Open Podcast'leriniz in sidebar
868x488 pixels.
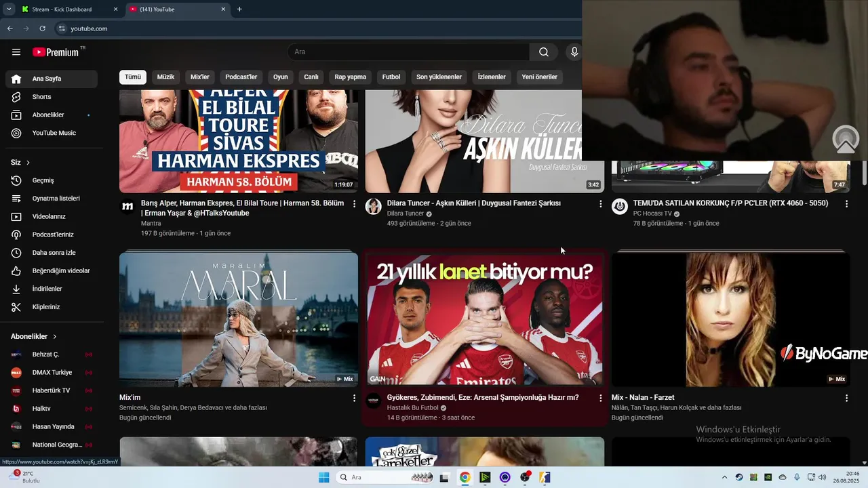[52, 235]
